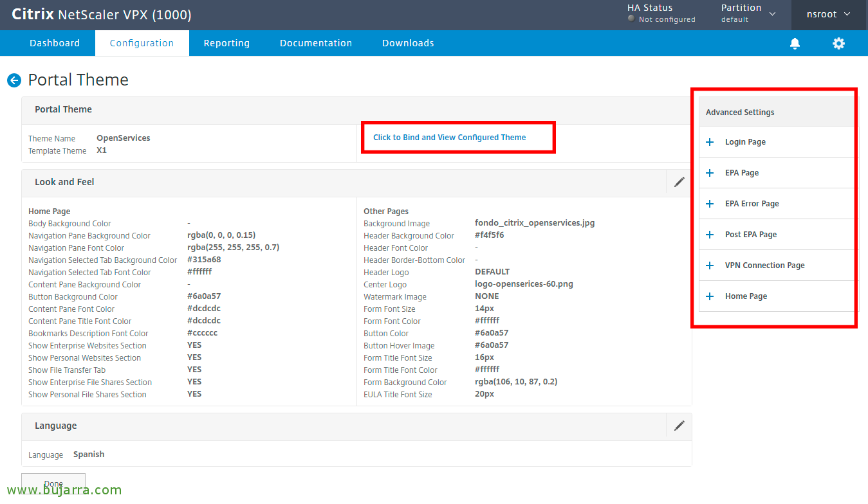Image resolution: width=868 pixels, height=504 pixels.
Task: Click plus icon next to Home Page
Action: coord(710,296)
